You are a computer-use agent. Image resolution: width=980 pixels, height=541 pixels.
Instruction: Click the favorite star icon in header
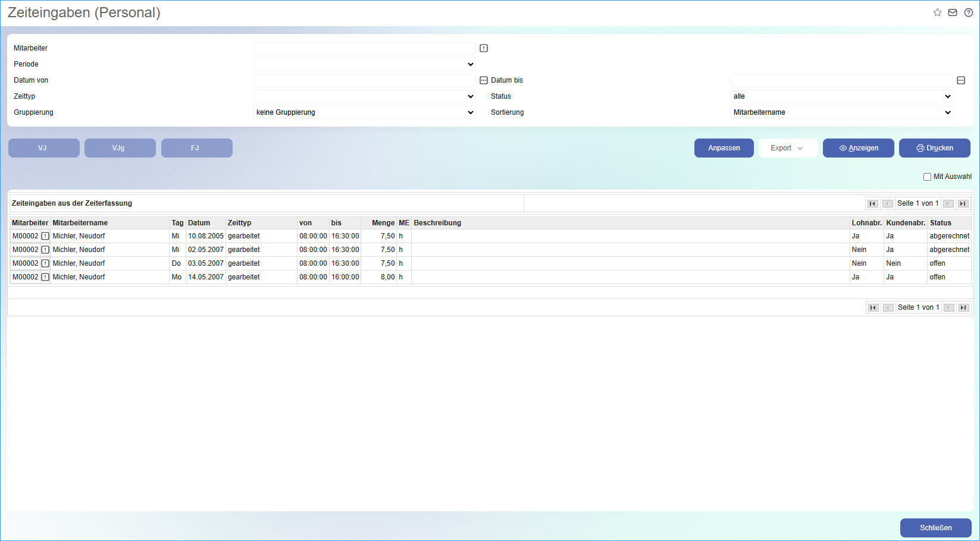pyautogui.click(x=937, y=12)
